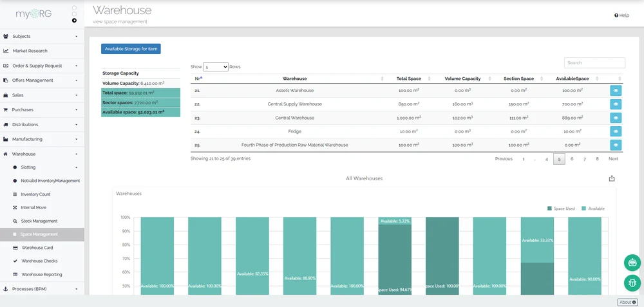Click the Sales bag icon
This screenshot has width=644, height=307.
[x=6, y=95]
